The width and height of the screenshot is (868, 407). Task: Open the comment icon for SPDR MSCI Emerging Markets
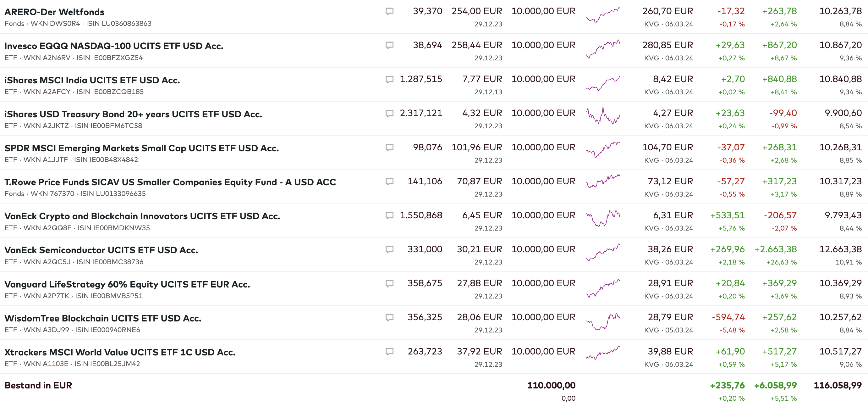coord(389,148)
